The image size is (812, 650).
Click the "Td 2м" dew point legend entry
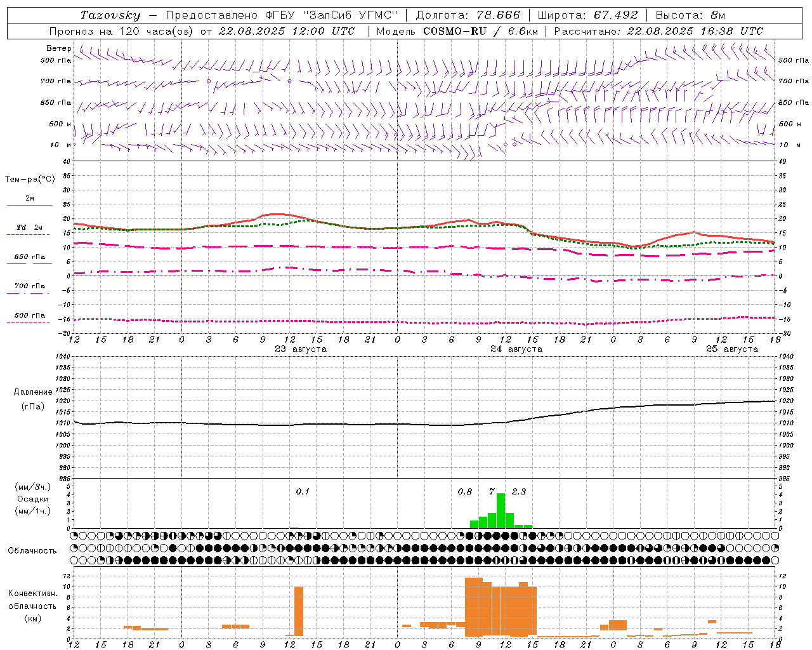[29, 227]
